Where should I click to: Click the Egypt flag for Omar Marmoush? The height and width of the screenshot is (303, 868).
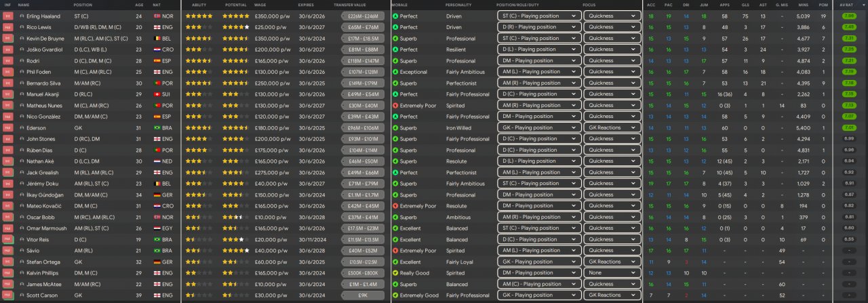click(158, 228)
